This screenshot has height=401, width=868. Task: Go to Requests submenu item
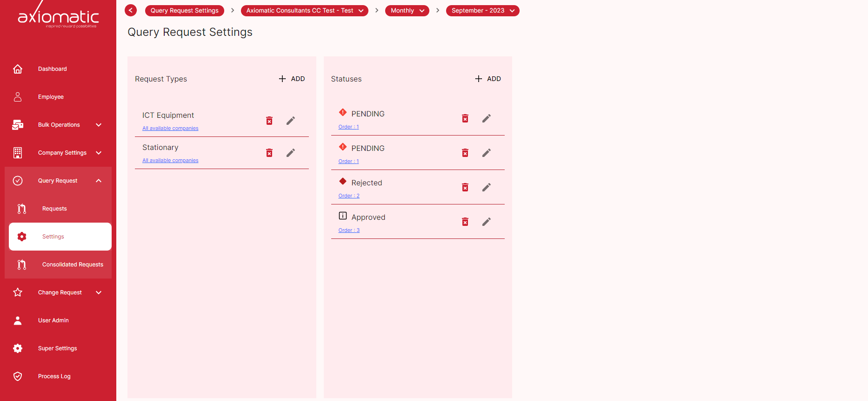coord(60,209)
